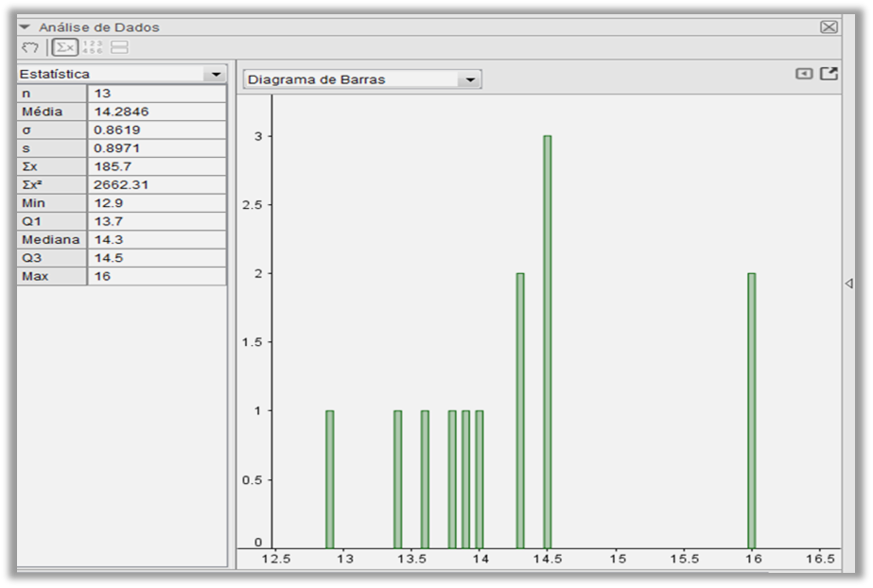Click the export chart icon
Screen dimensions: 873x588
click(829, 74)
